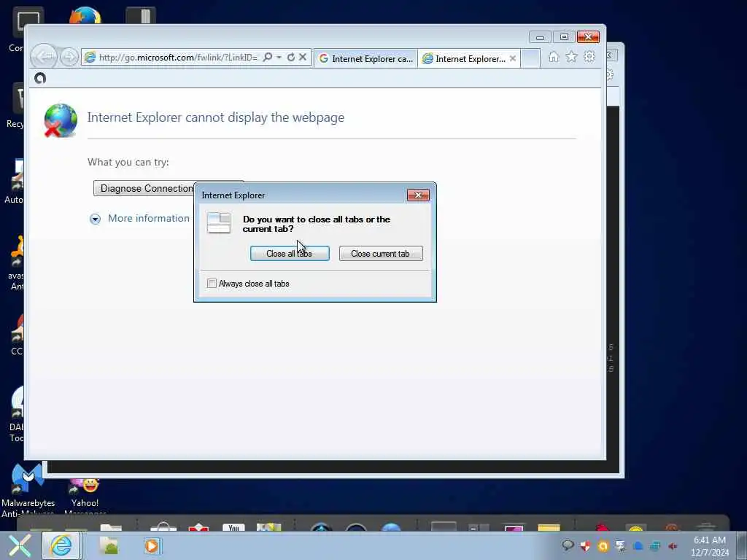Click the 'More information' link text
The width and height of the screenshot is (747, 560).
(149, 218)
